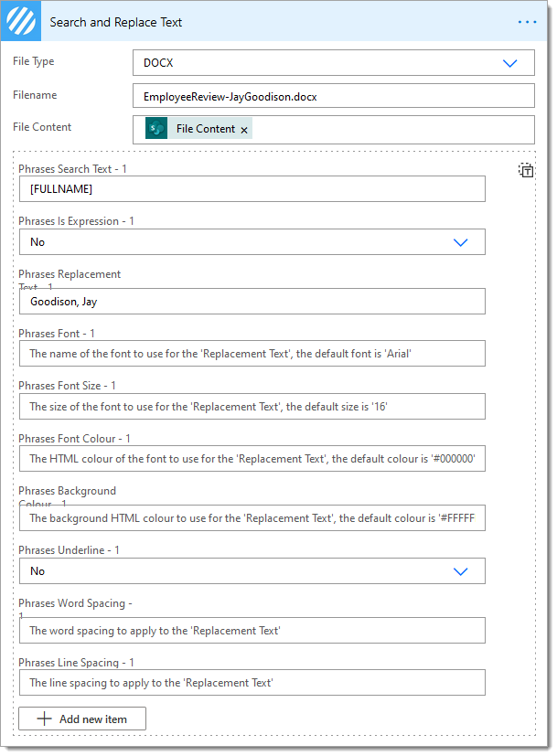The width and height of the screenshot is (557, 756).
Task: Click the File Content label
Action: pos(42,127)
